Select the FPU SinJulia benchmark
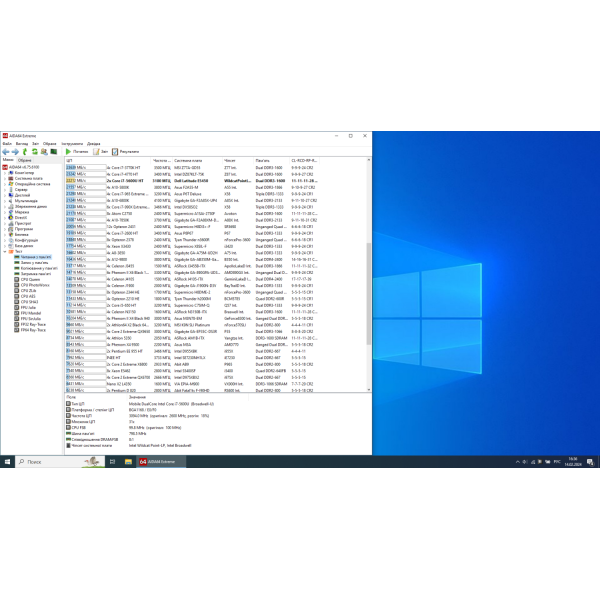 tap(31, 318)
